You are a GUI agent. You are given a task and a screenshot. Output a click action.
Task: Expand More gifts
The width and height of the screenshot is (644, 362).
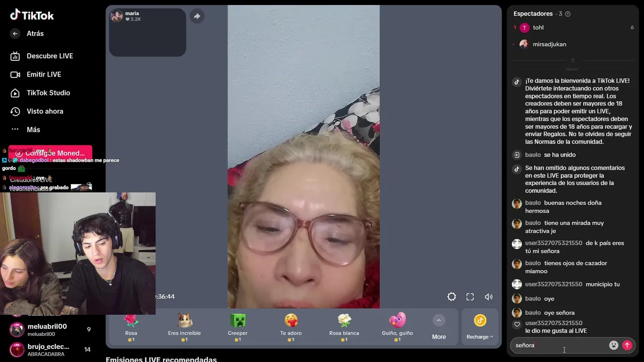coord(439,327)
